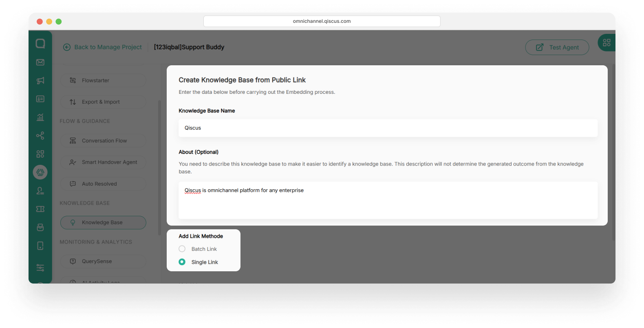Open the settings sliders sidebar icon
The width and height of the screenshot is (644, 328).
coord(40,268)
